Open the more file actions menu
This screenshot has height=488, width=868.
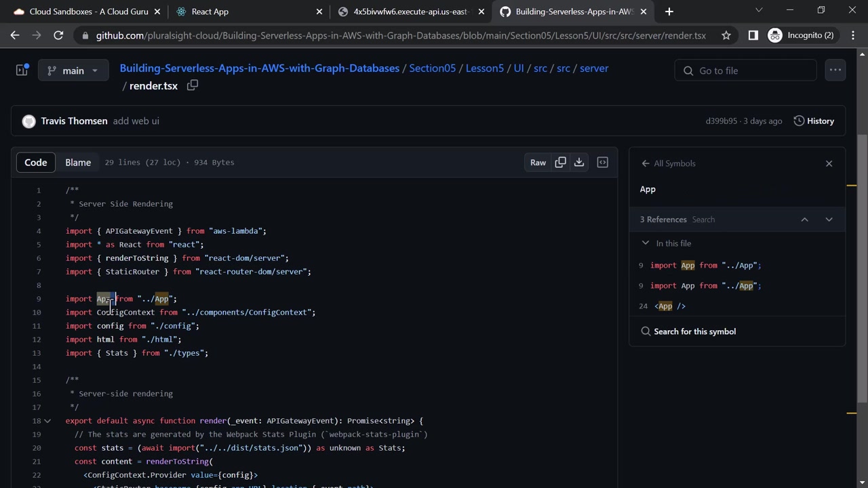click(835, 70)
